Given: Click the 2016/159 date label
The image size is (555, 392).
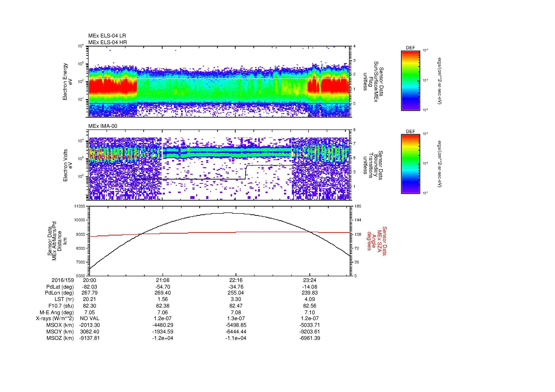Looking at the screenshot, I should [x=63, y=280].
